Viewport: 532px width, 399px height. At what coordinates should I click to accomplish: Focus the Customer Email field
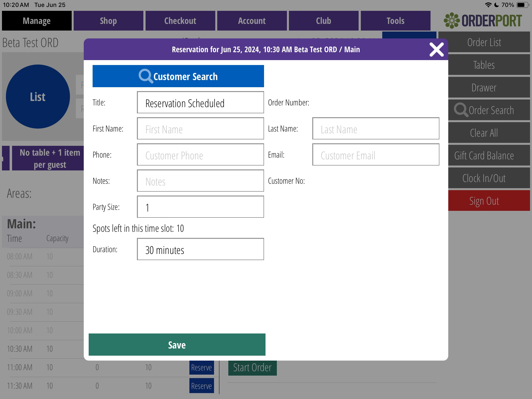376,155
